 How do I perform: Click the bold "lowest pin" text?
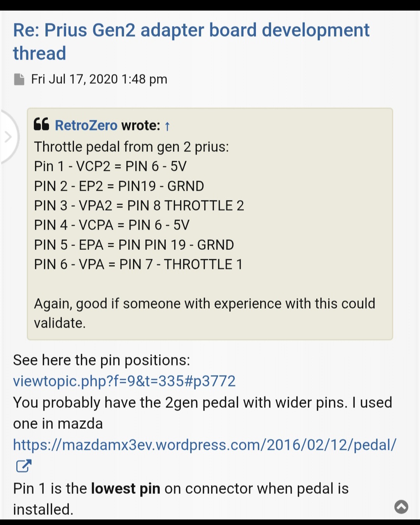pyautogui.click(x=126, y=488)
